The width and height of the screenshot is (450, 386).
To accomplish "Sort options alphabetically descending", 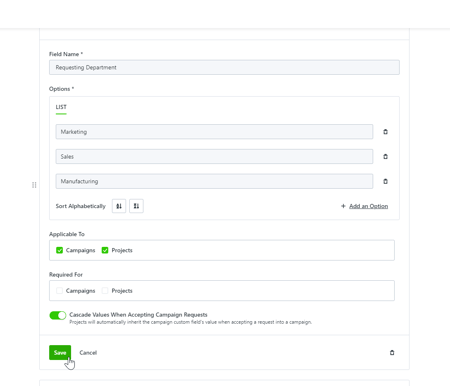I will pyautogui.click(x=136, y=206).
